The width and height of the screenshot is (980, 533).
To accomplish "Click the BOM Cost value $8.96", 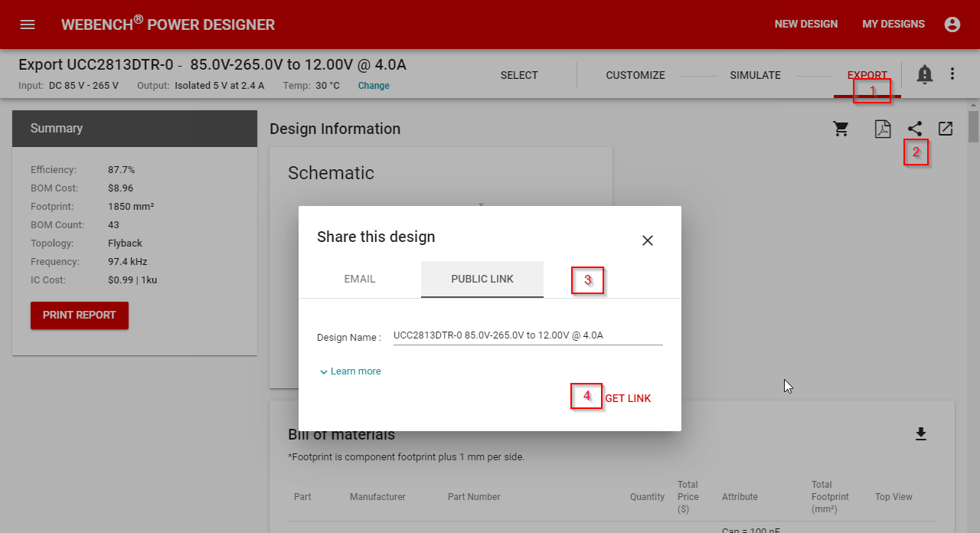I will point(121,188).
